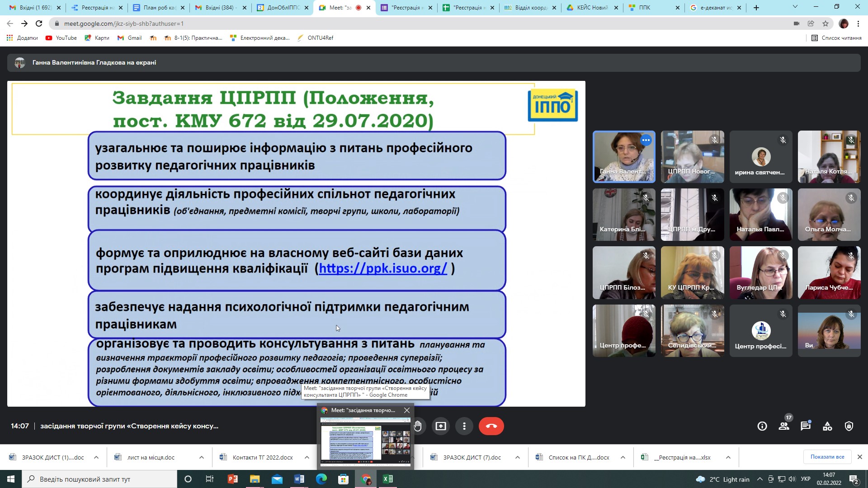Expand options for ЗРАЗОК ДИСТ (1) download
This screenshot has height=488, width=868.
96,457
